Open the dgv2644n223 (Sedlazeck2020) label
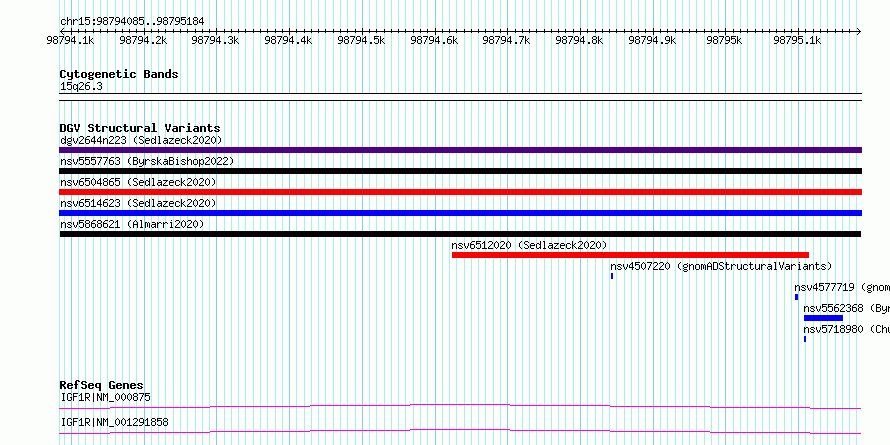This screenshot has width=890, height=445. point(141,140)
